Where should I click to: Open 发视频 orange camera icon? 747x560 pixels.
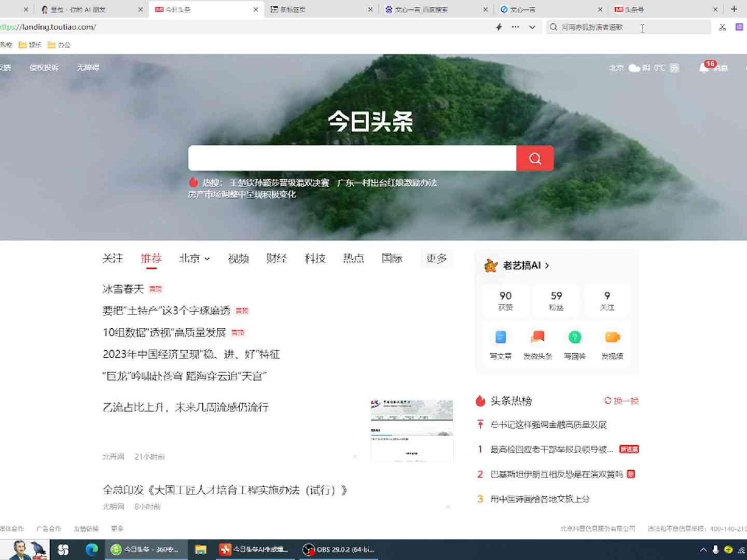(612, 338)
